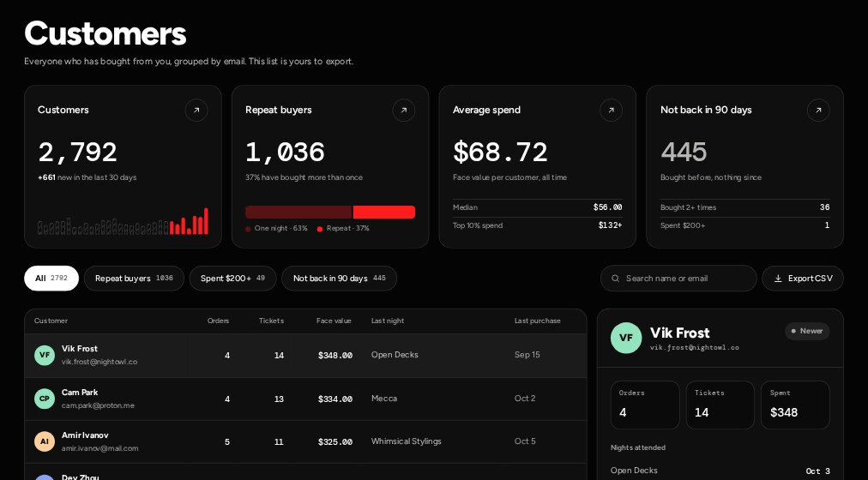This screenshot has height=480, width=868.
Task: Filter by Not back in 90 days
Action: [x=340, y=279]
